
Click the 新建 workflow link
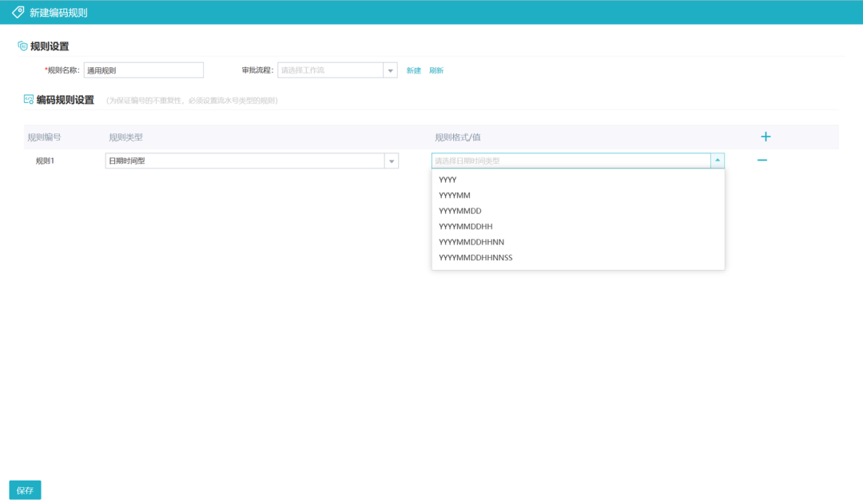[x=413, y=70]
